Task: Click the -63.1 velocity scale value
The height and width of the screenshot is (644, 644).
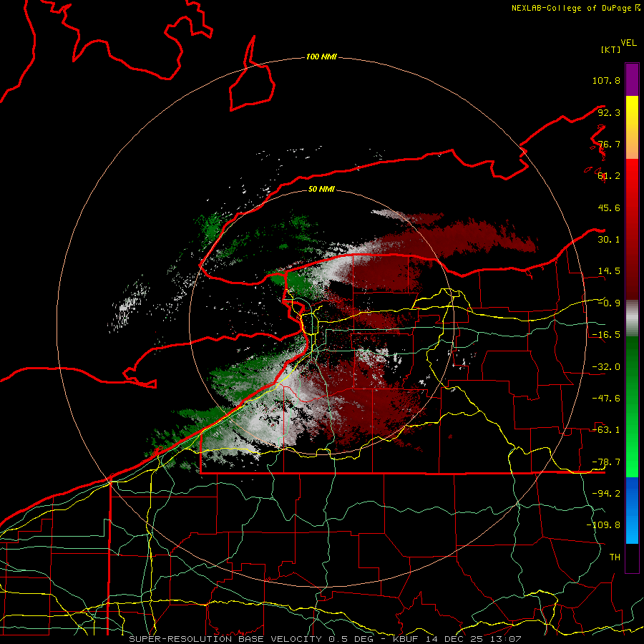Action: (606, 430)
